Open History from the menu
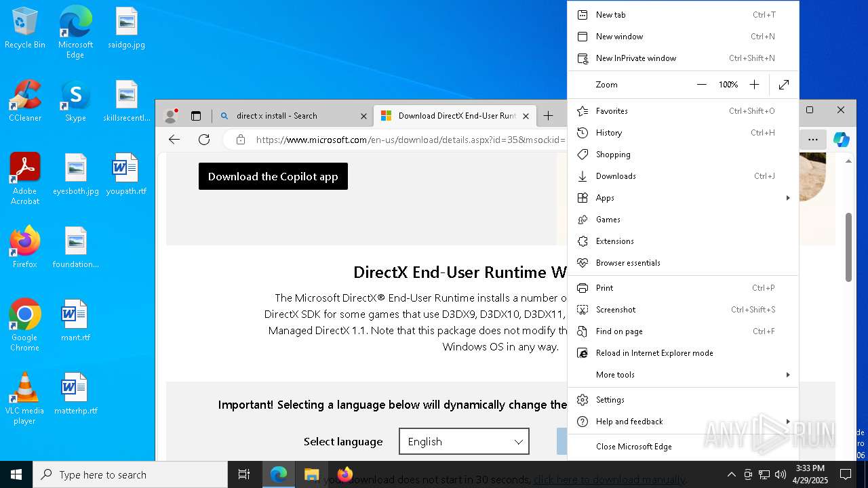Image resolution: width=868 pixels, height=488 pixels. (683, 133)
